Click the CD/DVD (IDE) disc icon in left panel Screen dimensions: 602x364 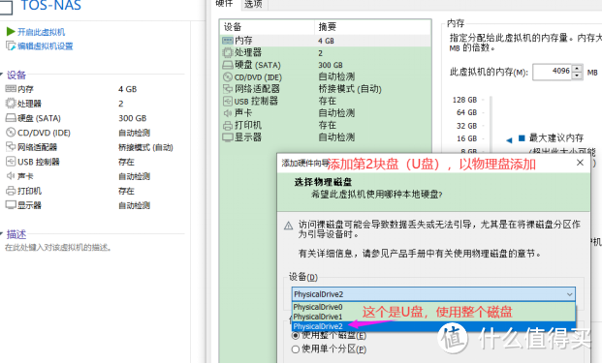[11, 133]
